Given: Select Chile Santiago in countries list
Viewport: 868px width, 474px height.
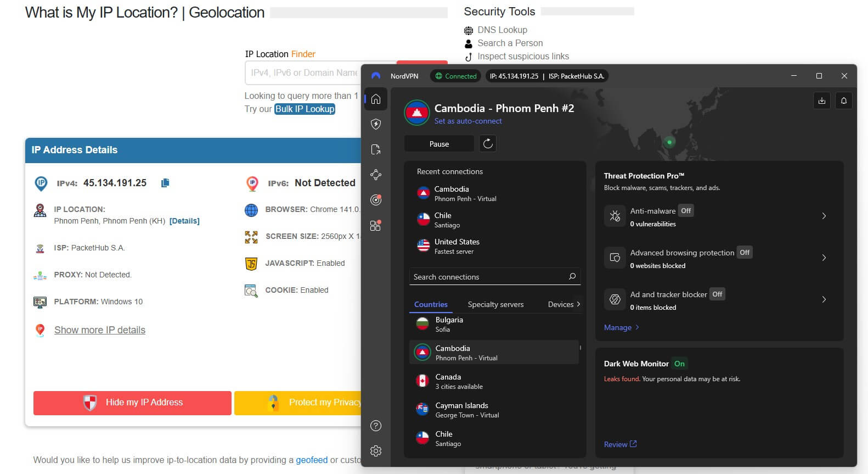Looking at the screenshot, I should [494, 438].
